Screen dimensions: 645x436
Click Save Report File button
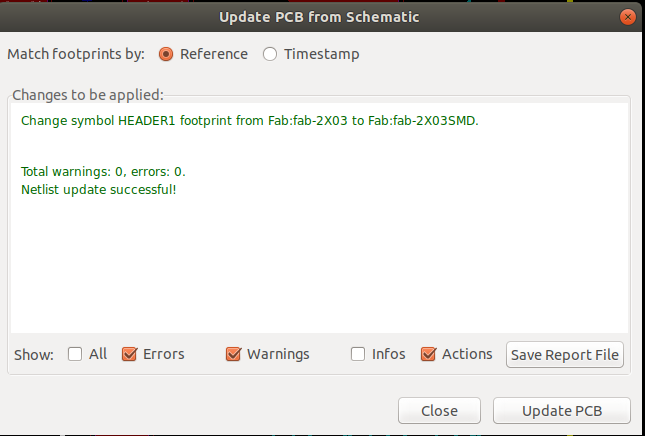565,355
